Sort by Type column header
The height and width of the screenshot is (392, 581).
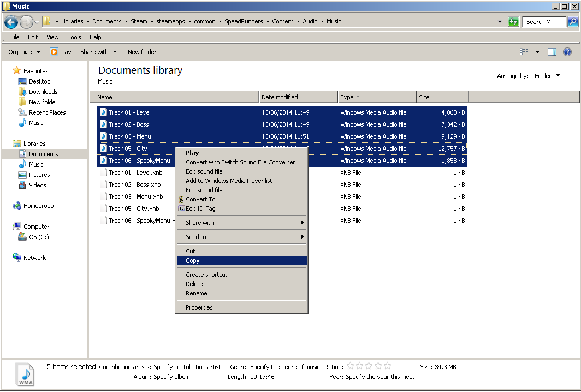point(377,97)
